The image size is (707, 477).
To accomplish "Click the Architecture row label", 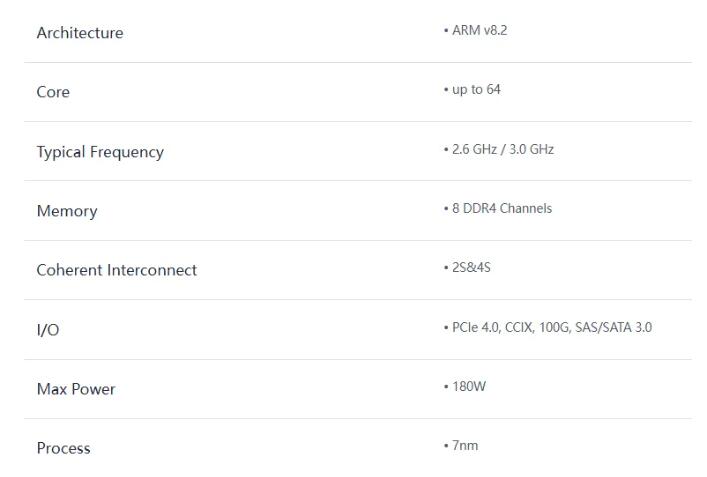I will point(80,33).
